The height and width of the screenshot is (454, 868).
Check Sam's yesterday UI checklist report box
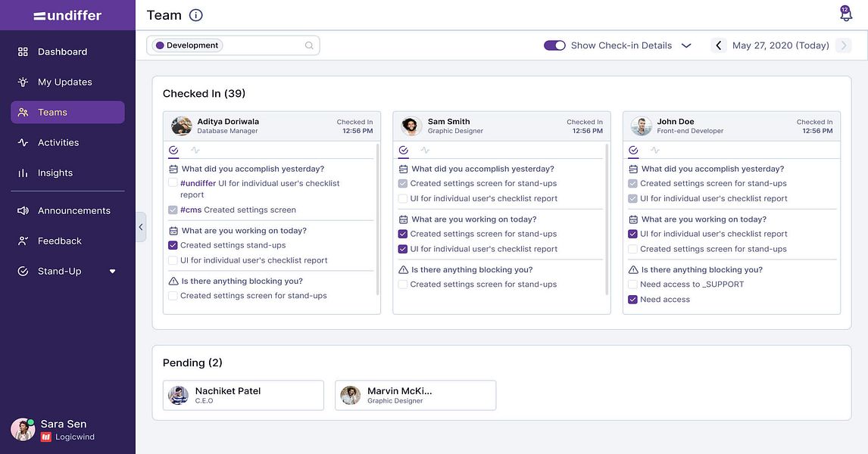(x=402, y=198)
